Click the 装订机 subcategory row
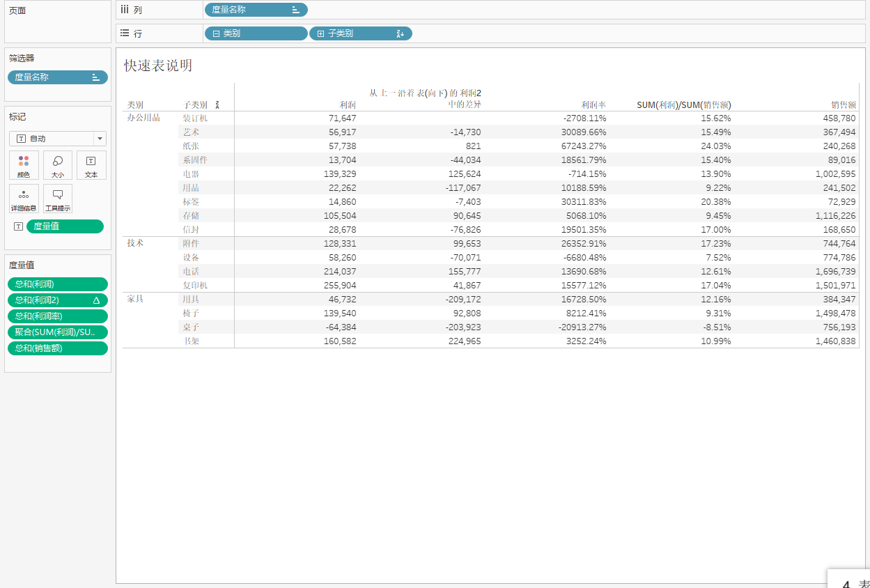The width and height of the screenshot is (870, 588). (x=195, y=118)
